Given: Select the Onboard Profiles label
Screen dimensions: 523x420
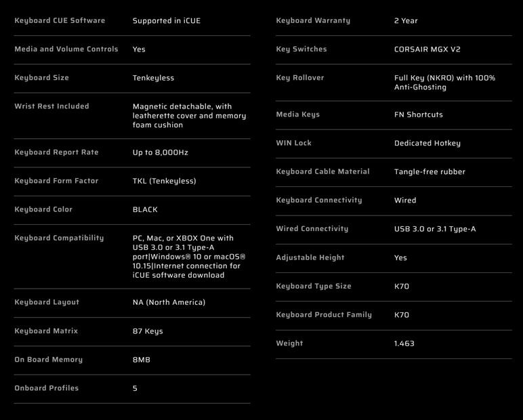Looking at the screenshot, I should coord(46,388).
